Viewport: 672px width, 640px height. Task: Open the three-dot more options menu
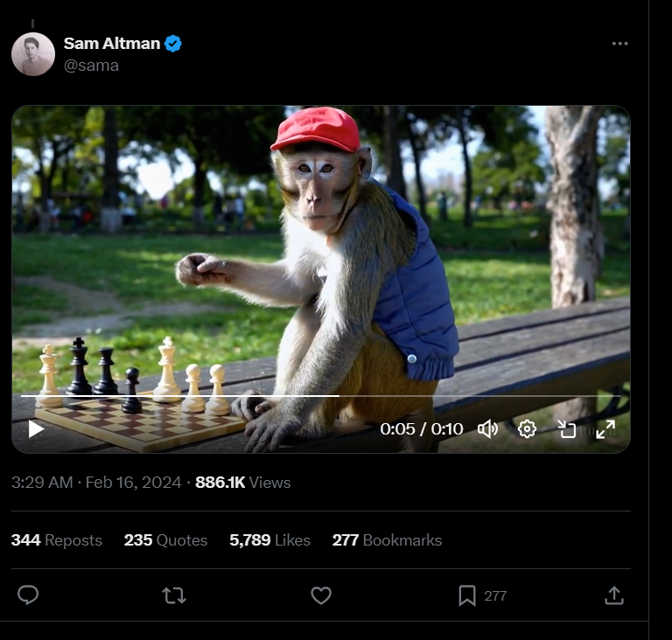click(x=619, y=44)
